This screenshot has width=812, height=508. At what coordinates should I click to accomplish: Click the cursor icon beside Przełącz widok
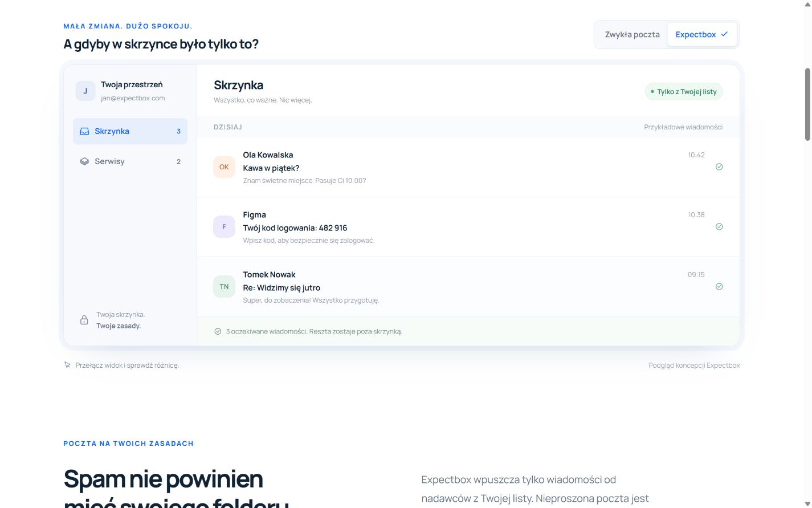tap(67, 365)
